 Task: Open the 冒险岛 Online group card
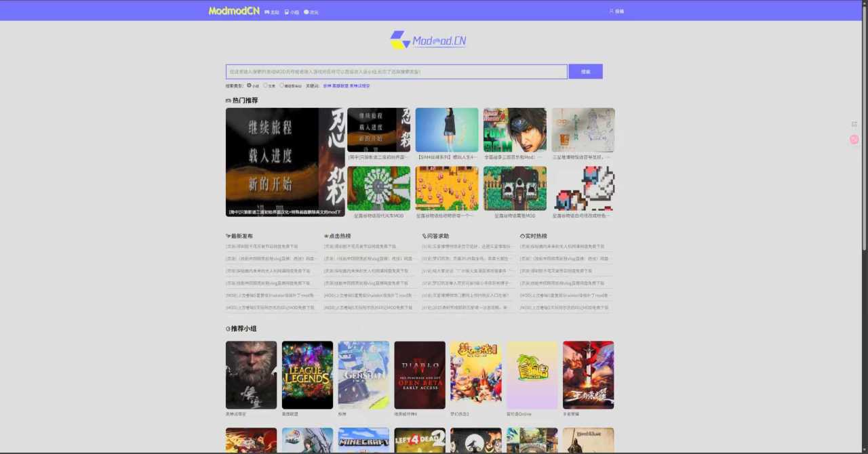(x=532, y=375)
